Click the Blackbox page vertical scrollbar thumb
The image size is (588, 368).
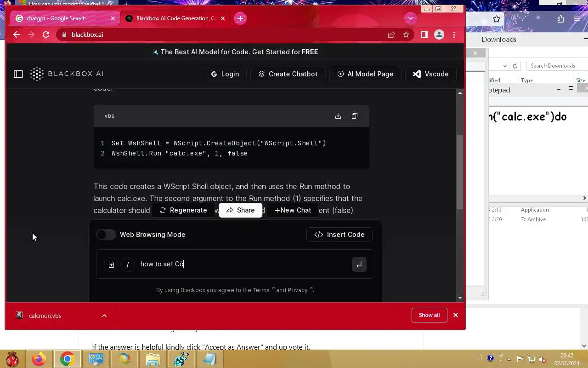point(460,172)
